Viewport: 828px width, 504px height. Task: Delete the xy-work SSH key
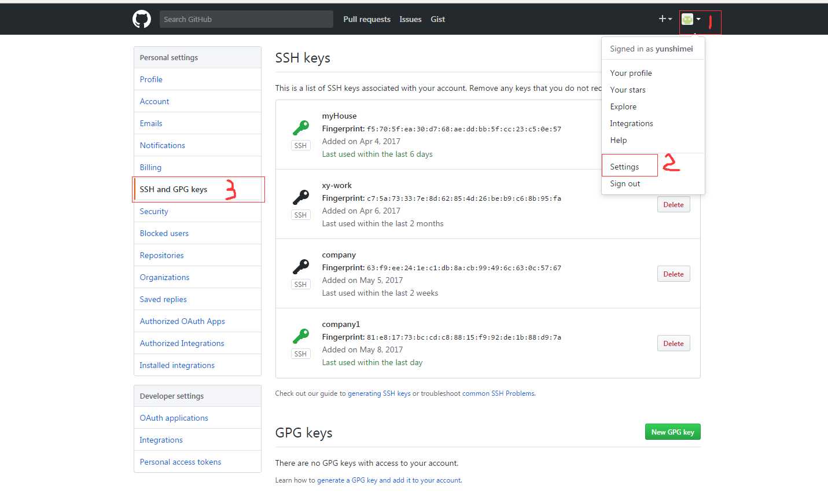[x=674, y=204]
